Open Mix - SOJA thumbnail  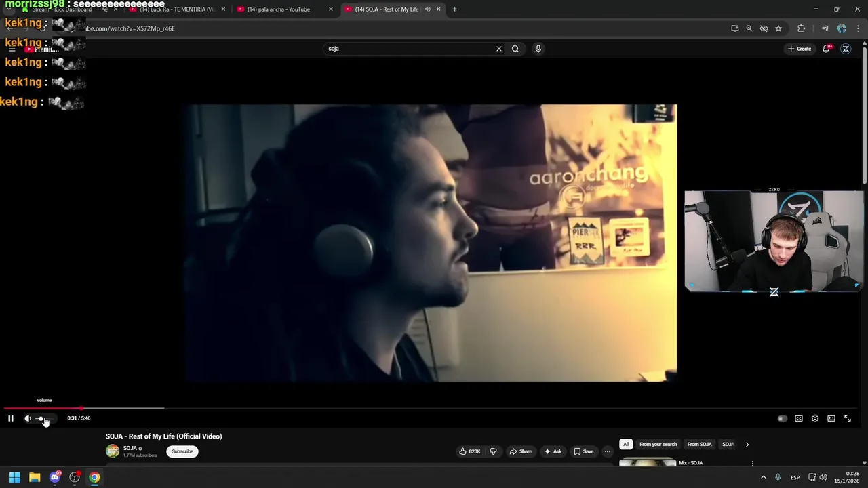coord(648,463)
